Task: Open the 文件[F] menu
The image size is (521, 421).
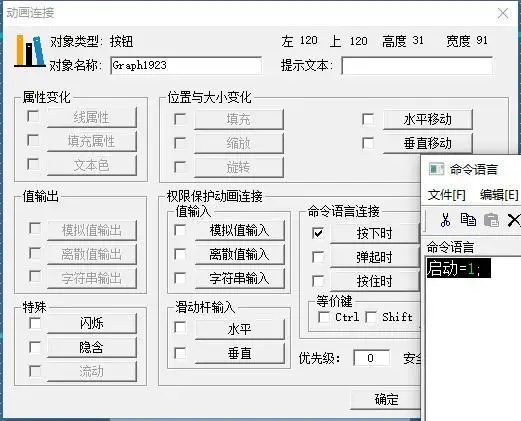Action: coord(446,195)
